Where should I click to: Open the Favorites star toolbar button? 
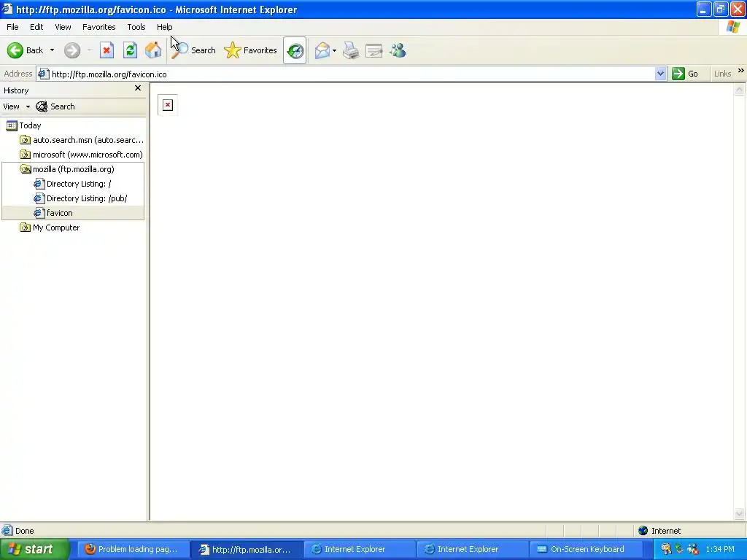coord(251,50)
